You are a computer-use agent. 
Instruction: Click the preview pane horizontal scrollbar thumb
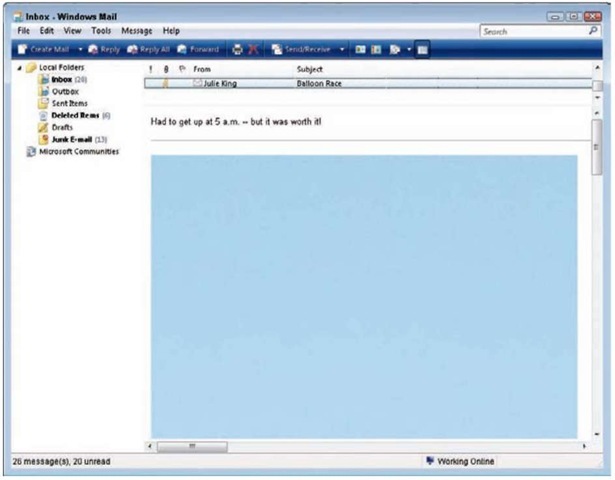(192, 446)
